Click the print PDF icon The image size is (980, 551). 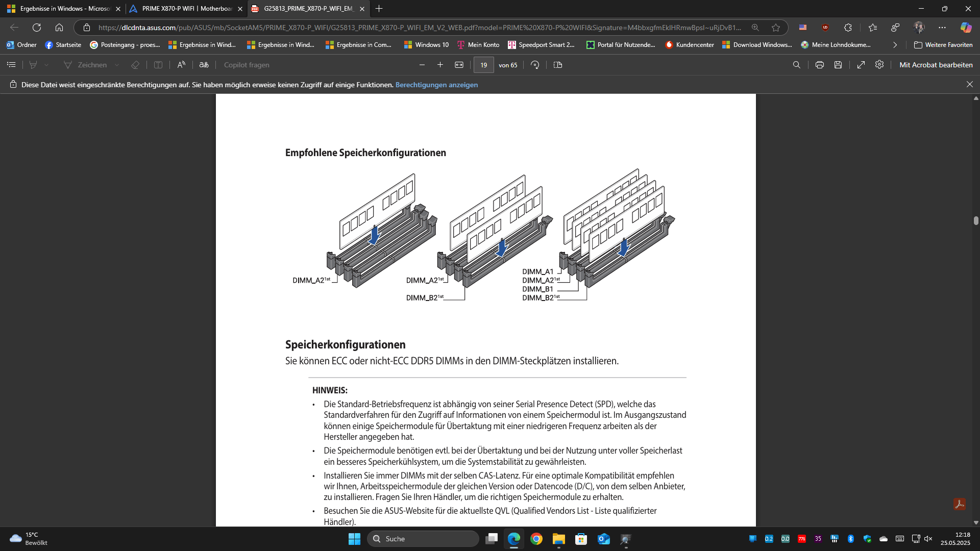pos(819,65)
